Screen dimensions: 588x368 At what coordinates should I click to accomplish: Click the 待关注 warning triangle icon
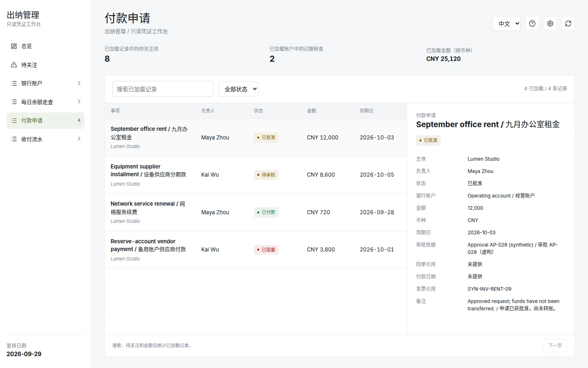click(14, 65)
